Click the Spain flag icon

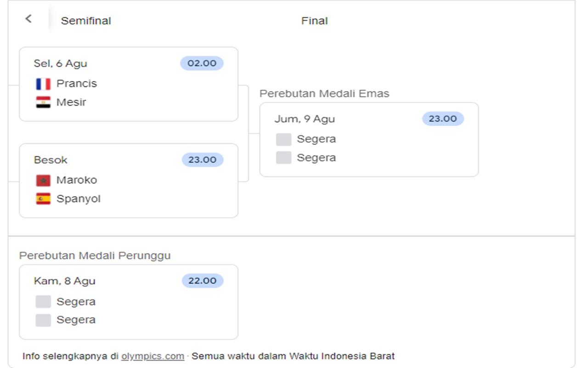pos(43,199)
